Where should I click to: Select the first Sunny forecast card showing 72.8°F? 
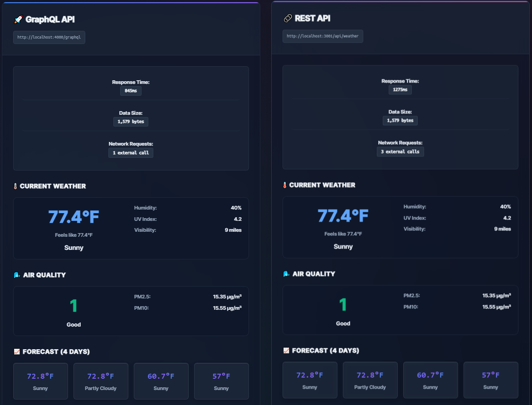(x=40, y=381)
